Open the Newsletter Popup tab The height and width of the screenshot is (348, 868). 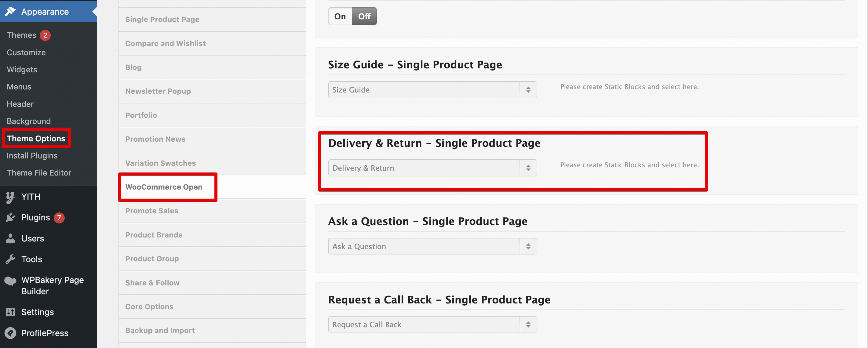[212, 91]
